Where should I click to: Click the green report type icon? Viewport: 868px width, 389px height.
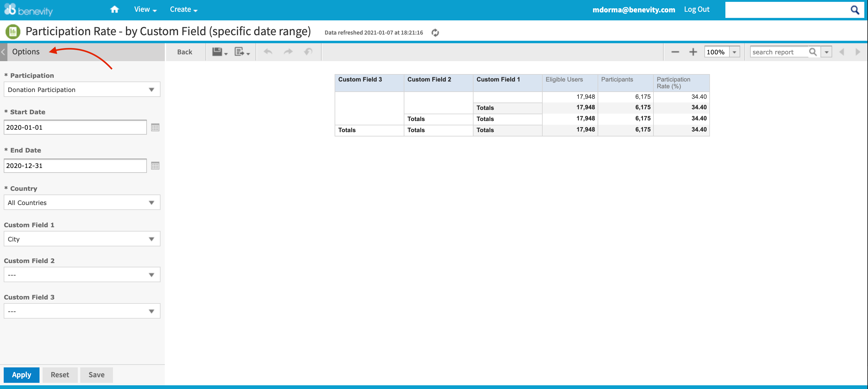[13, 32]
